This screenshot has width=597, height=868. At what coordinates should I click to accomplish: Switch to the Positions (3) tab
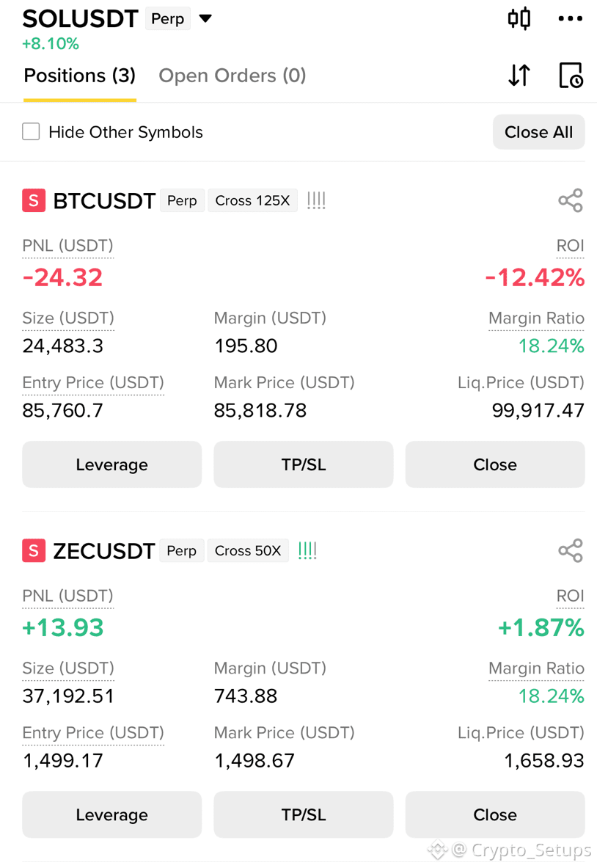coord(80,76)
